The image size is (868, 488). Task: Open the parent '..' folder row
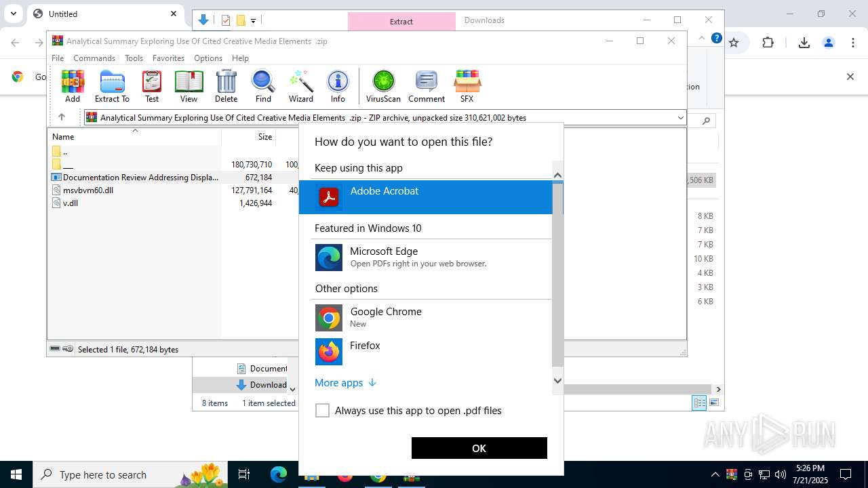click(61, 152)
